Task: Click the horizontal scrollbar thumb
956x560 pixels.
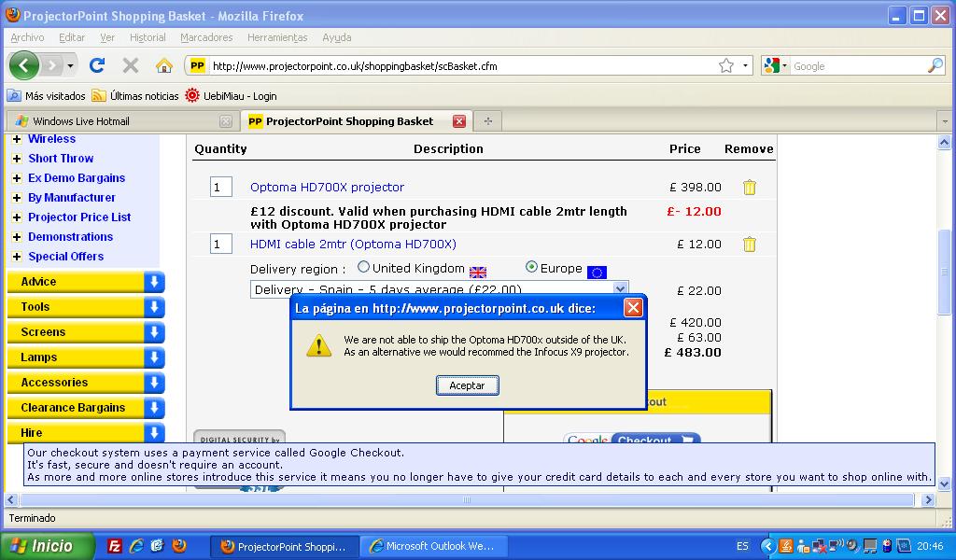Action: [467, 499]
